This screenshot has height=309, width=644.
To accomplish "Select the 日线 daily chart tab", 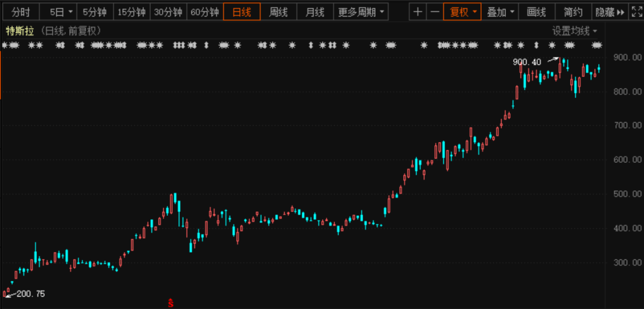I will [242, 12].
